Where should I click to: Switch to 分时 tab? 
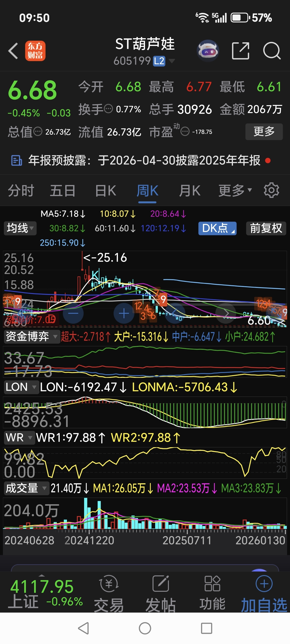click(21, 190)
